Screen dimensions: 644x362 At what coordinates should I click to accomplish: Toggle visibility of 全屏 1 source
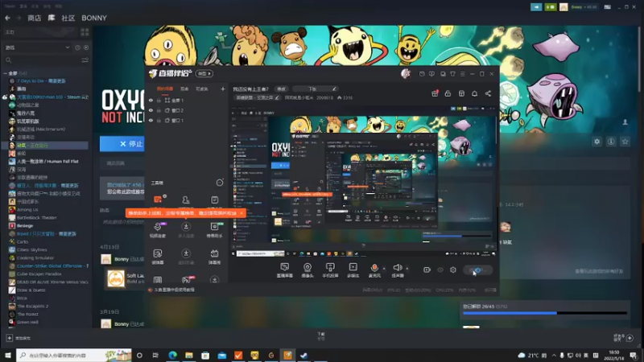151,100
